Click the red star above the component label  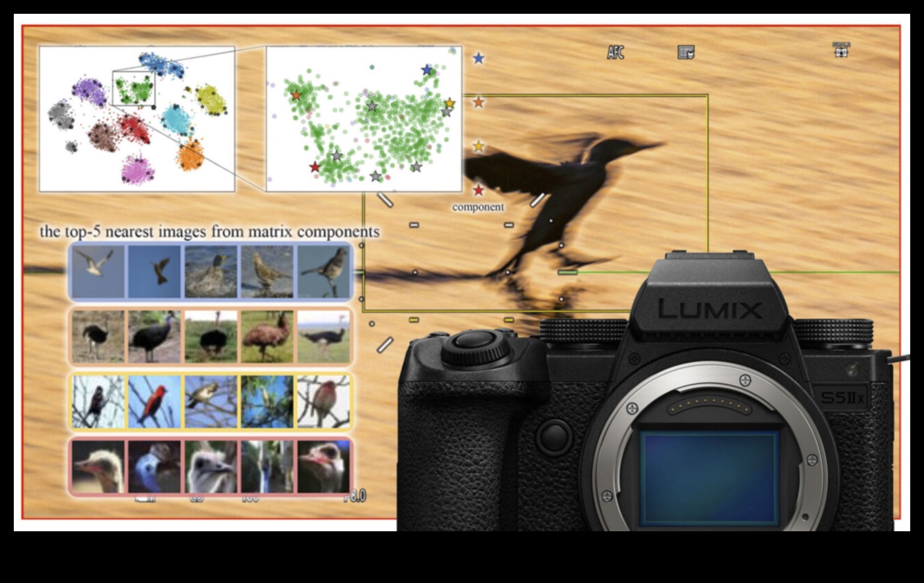coord(479,190)
